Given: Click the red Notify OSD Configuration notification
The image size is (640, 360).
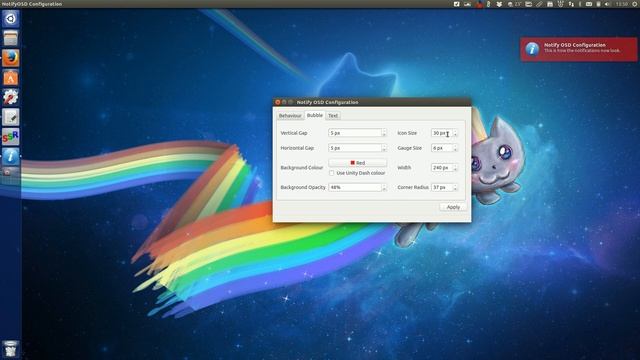Looking at the screenshot, I should coord(579,49).
